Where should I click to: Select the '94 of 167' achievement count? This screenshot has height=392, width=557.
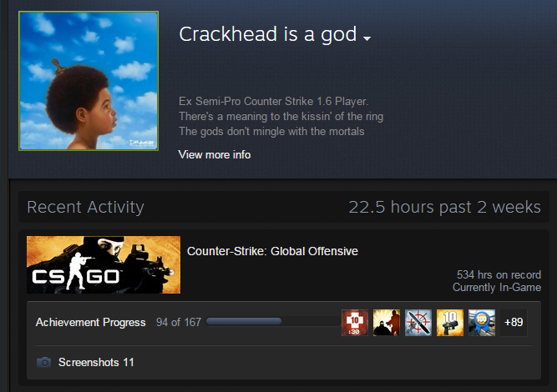point(179,322)
